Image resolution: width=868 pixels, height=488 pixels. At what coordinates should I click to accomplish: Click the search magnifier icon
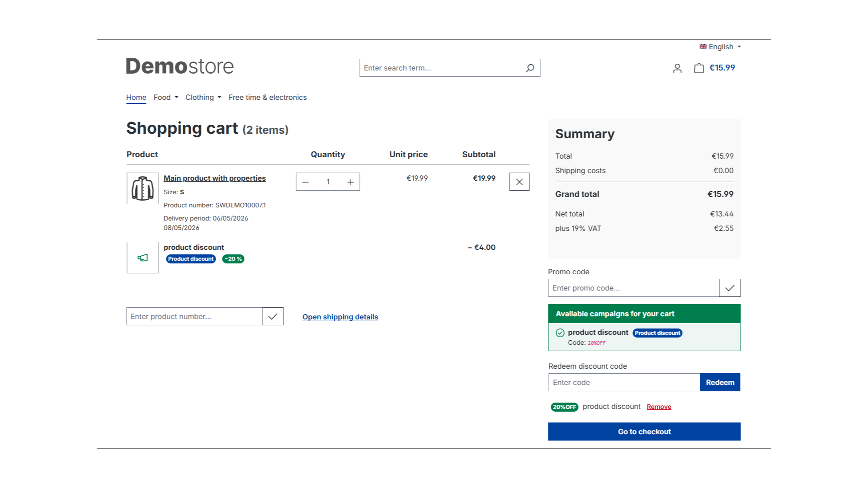[x=530, y=68]
